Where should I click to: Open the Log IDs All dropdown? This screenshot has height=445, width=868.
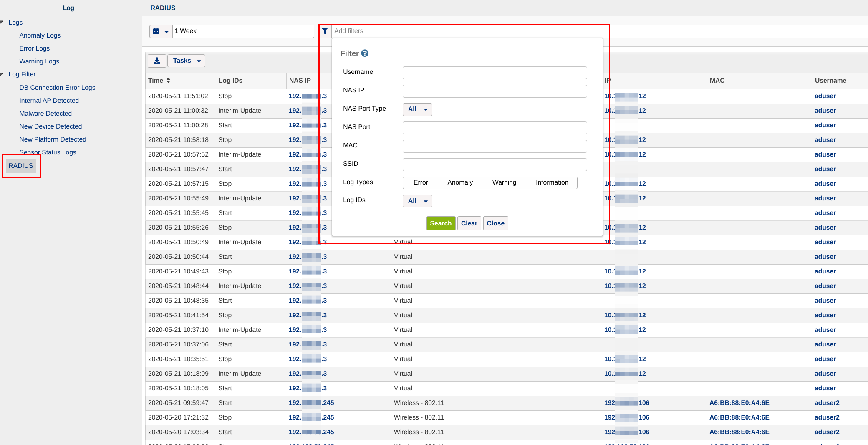(x=417, y=201)
